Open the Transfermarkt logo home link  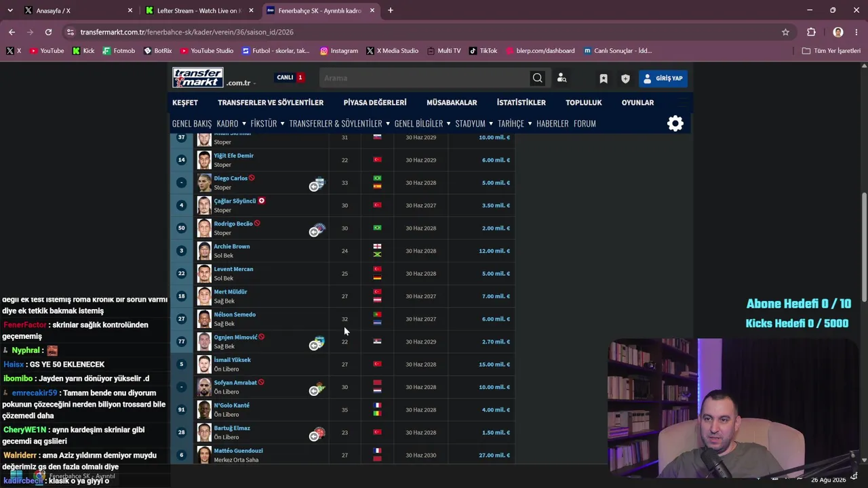click(198, 77)
